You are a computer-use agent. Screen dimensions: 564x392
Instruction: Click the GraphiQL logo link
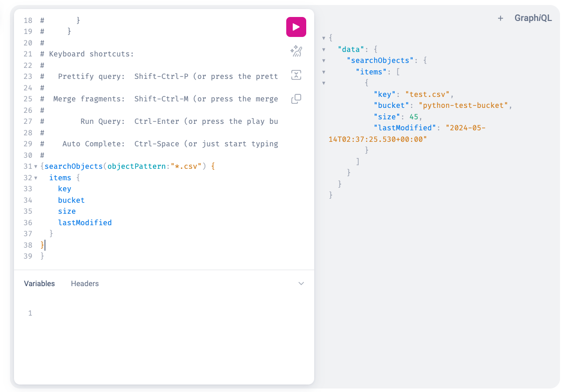point(533,18)
